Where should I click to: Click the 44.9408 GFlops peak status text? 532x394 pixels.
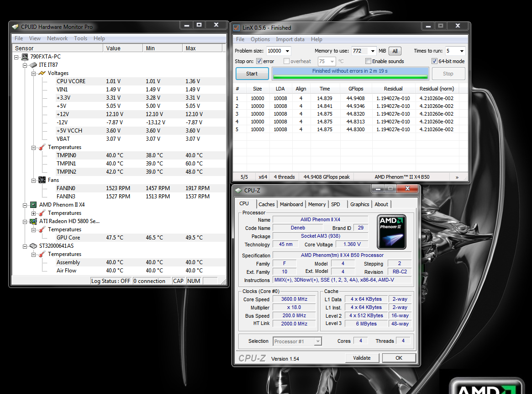click(327, 177)
